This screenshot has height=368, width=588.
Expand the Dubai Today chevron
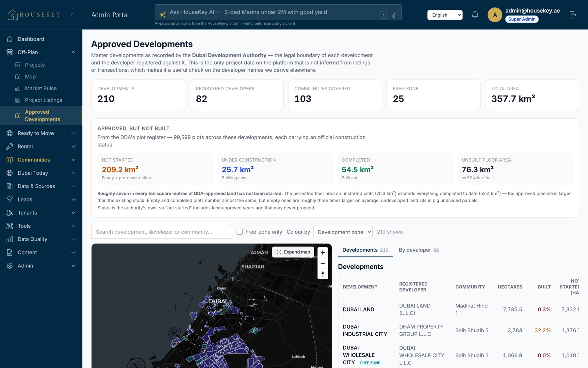pos(73,173)
